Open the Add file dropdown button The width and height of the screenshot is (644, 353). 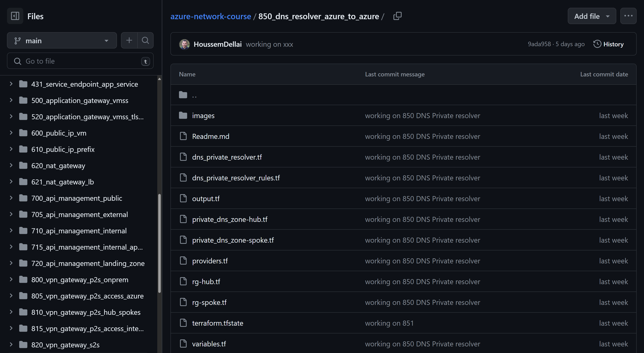[x=592, y=16]
